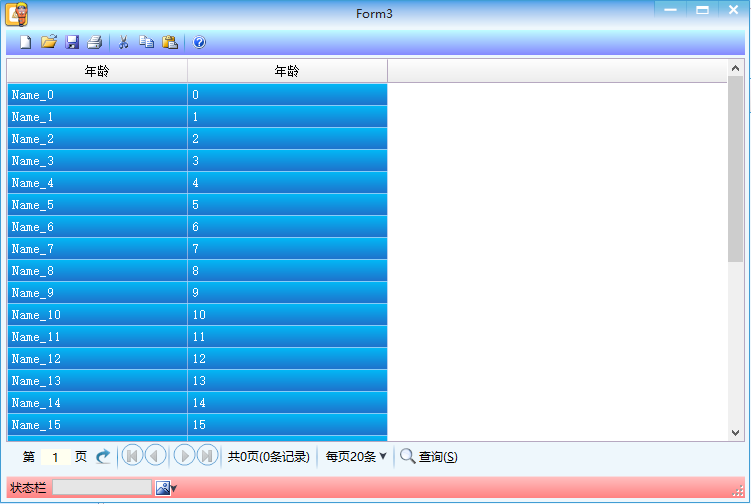
Task: Open the status bar image dropdown
Action: point(167,488)
